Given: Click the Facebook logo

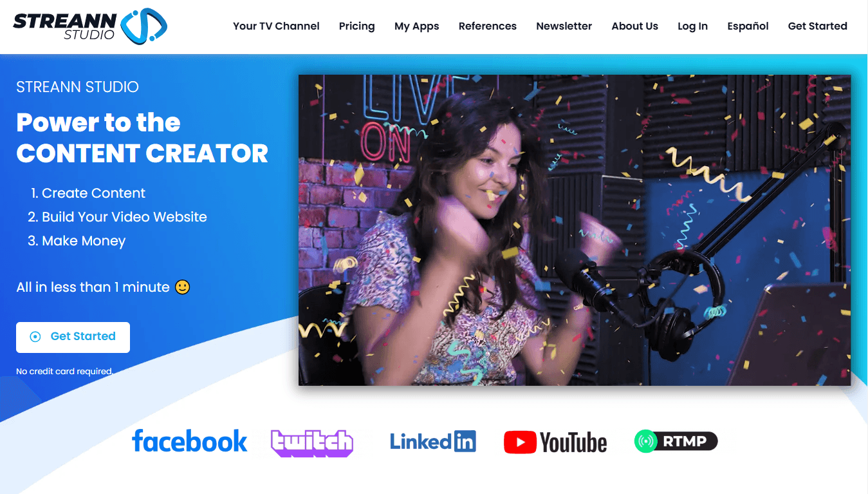Looking at the screenshot, I should click(x=189, y=441).
